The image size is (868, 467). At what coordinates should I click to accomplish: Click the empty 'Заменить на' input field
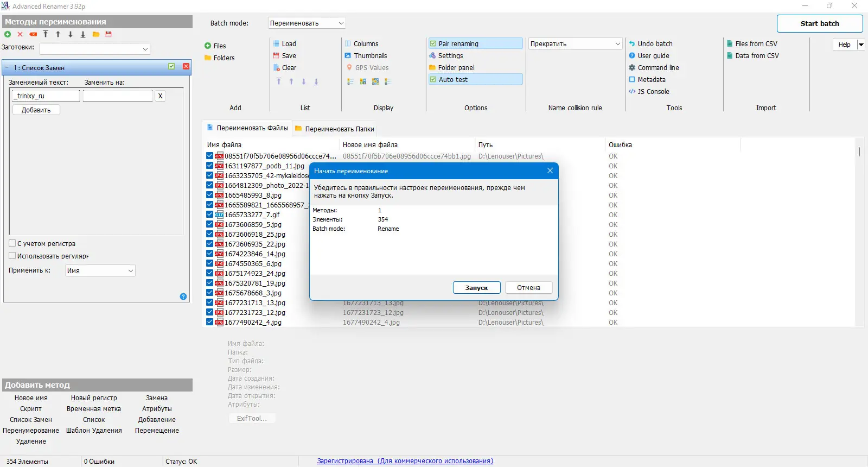pyautogui.click(x=118, y=96)
